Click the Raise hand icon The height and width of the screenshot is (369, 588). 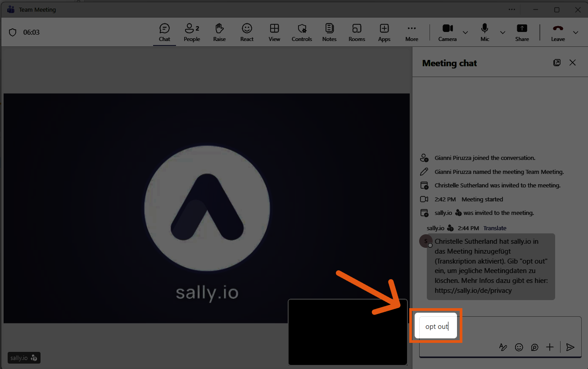coord(219,32)
